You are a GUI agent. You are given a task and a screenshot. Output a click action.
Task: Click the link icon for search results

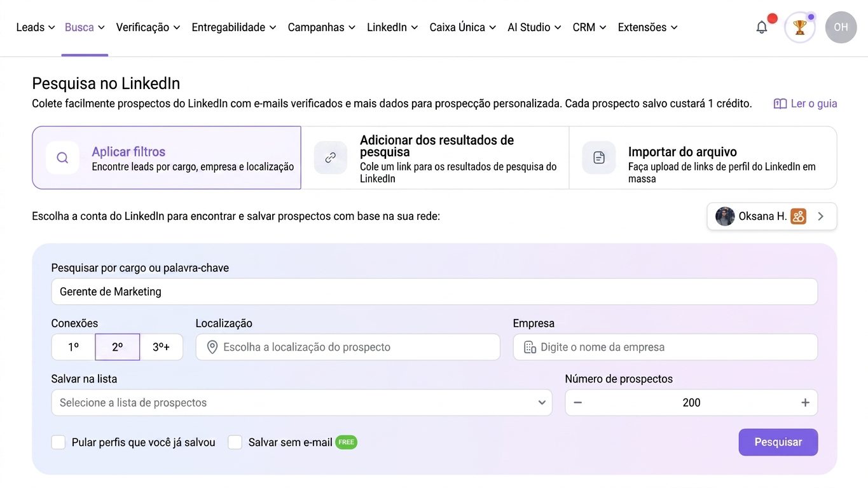point(331,158)
